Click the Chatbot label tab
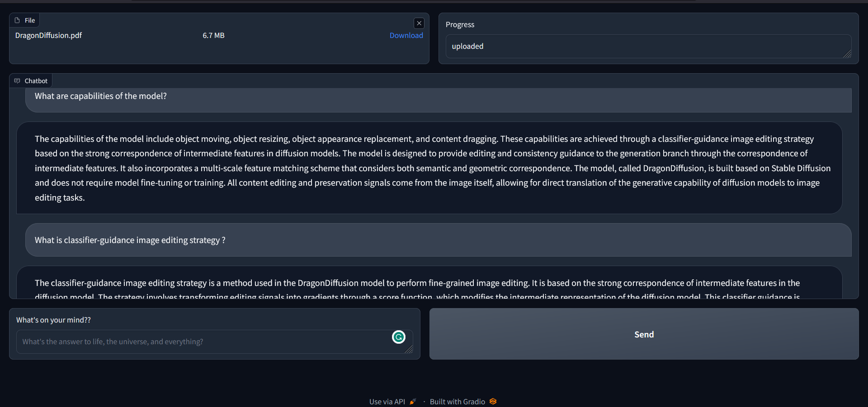The width and height of the screenshot is (868, 407). point(36,81)
